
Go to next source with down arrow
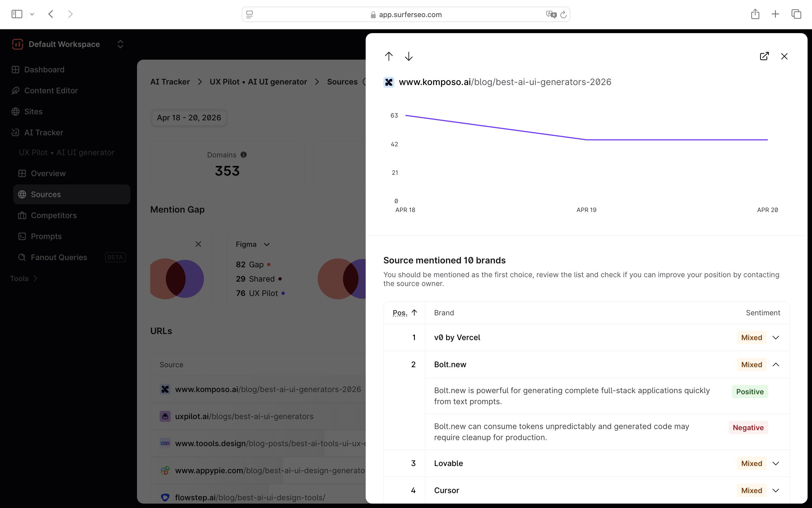(x=409, y=56)
